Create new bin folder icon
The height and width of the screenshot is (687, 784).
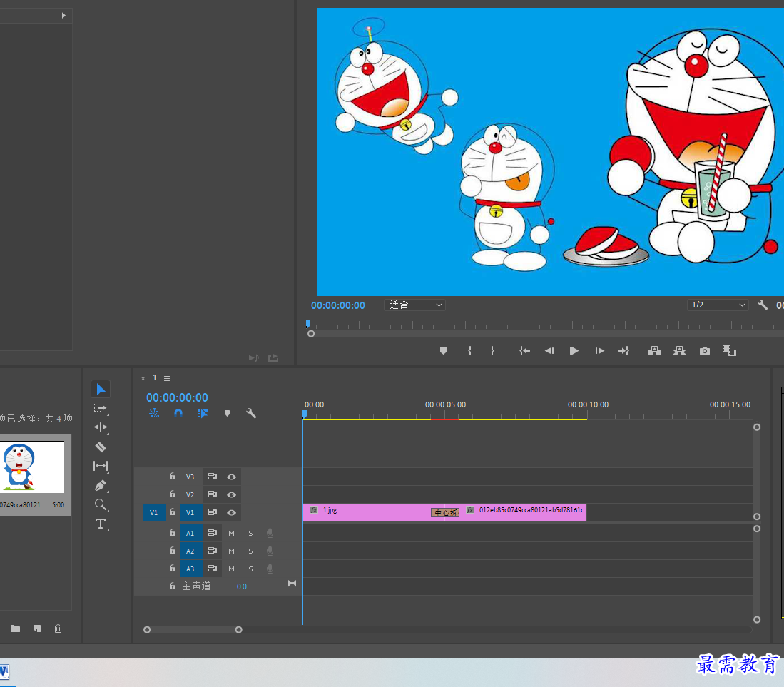pos(16,629)
